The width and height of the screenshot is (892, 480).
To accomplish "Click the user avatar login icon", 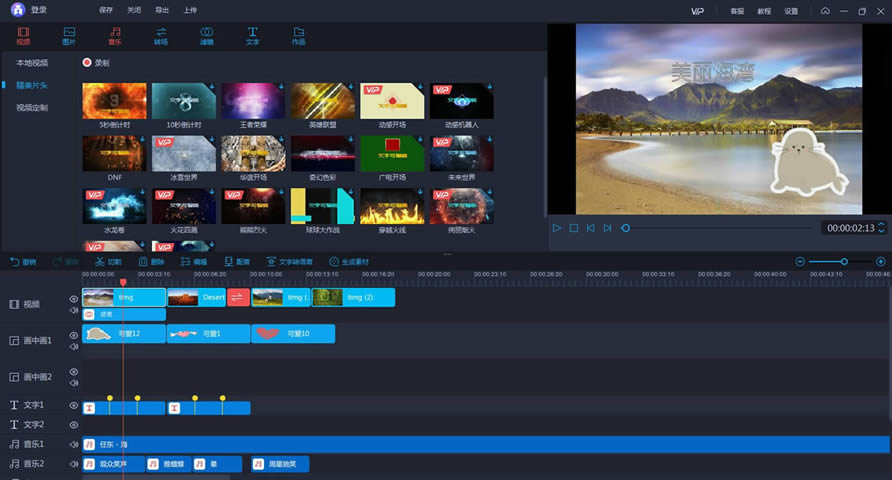I will [x=18, y=10].
